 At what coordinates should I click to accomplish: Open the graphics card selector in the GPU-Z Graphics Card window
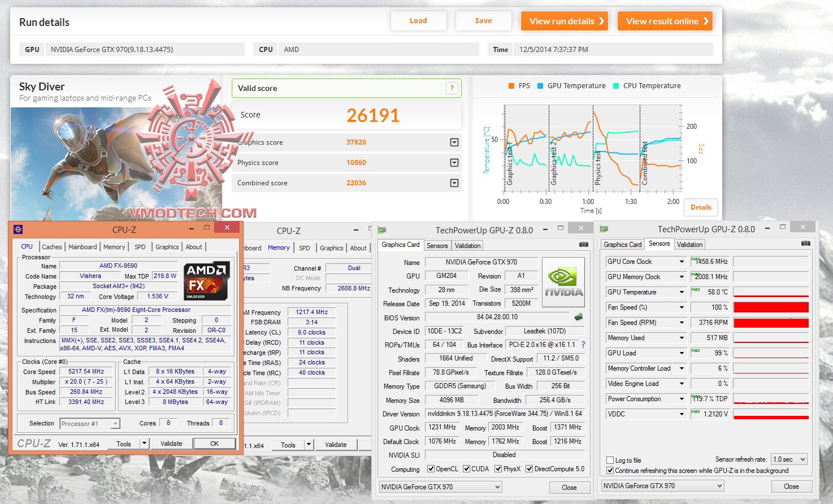[440, 486]
